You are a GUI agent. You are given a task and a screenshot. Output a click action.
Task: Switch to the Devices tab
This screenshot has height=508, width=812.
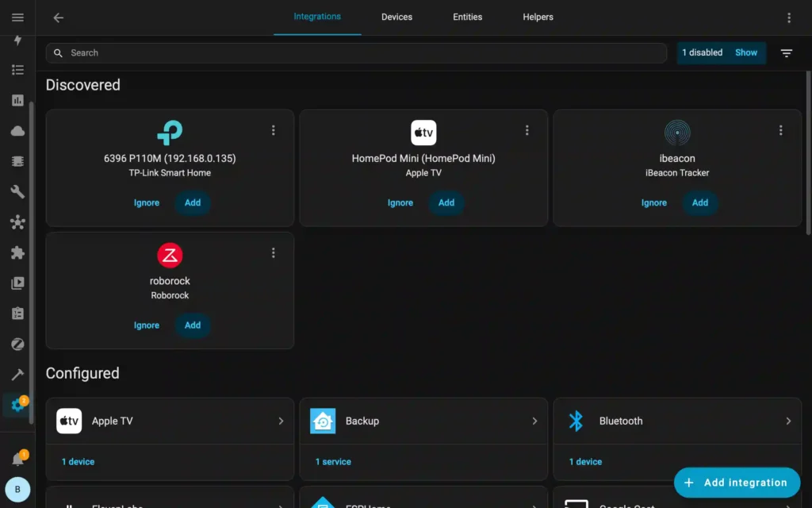(x=396, y=17)
